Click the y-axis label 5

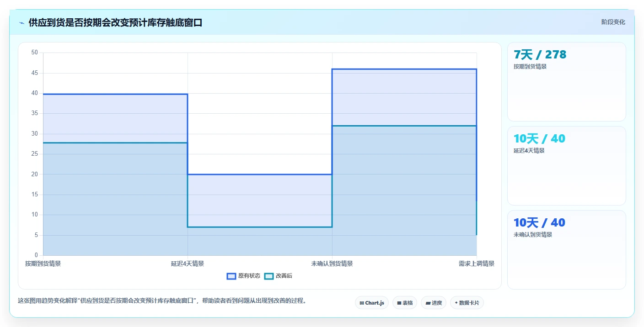point(36,235)
